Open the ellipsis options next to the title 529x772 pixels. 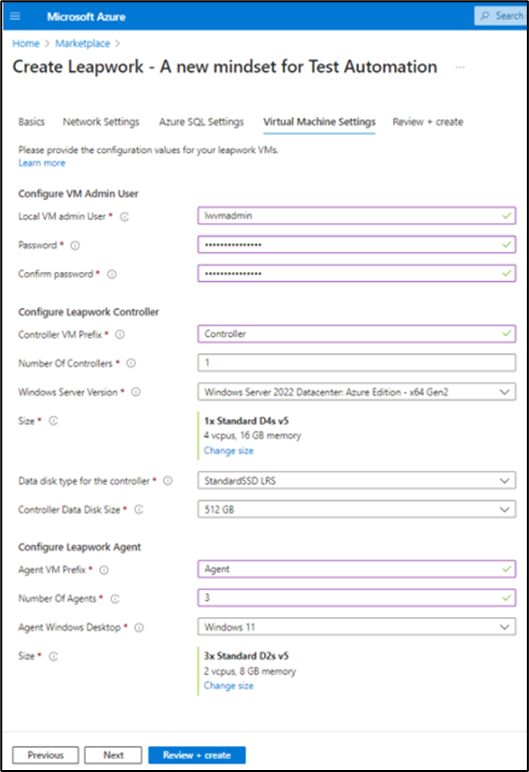[x=460, y=67]
